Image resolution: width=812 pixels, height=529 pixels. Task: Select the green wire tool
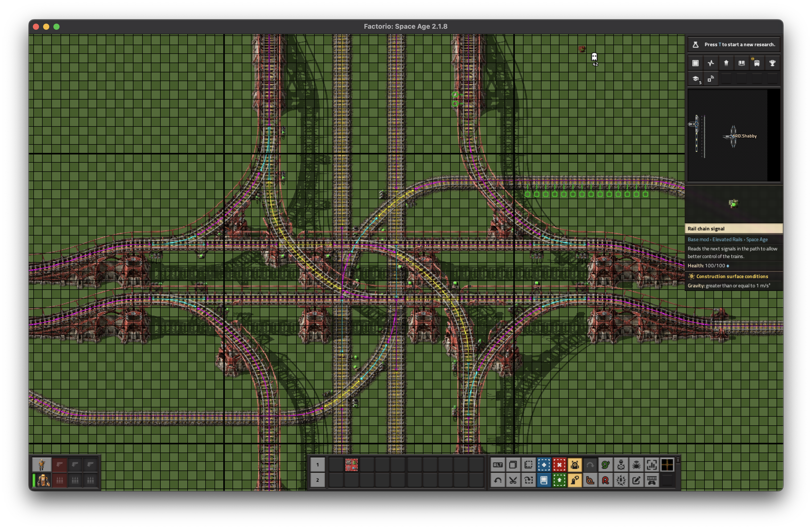point(605,465)
